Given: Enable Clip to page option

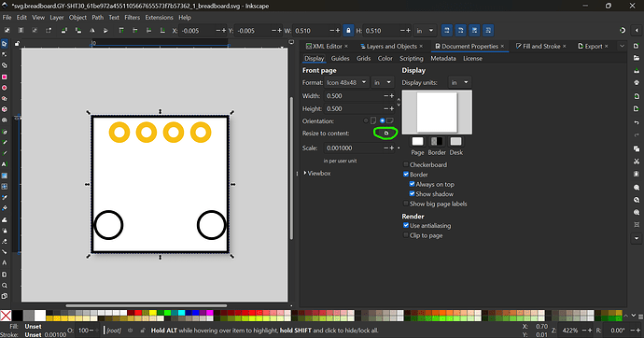Looking at the screenshot, I should (406, 235).
